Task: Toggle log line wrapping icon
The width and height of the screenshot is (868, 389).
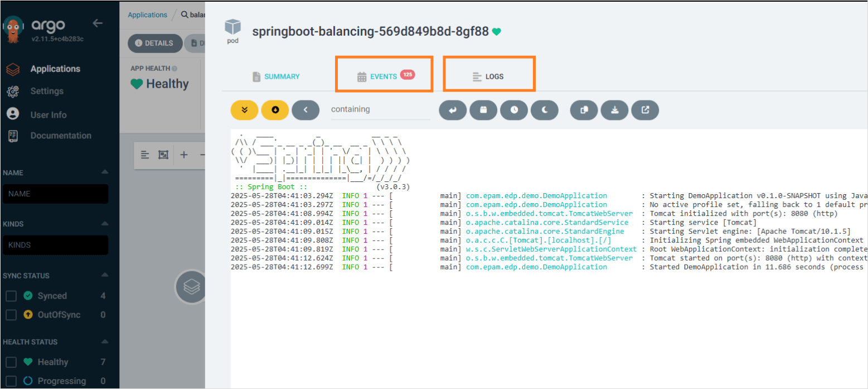Action: (x=452, y=110)
